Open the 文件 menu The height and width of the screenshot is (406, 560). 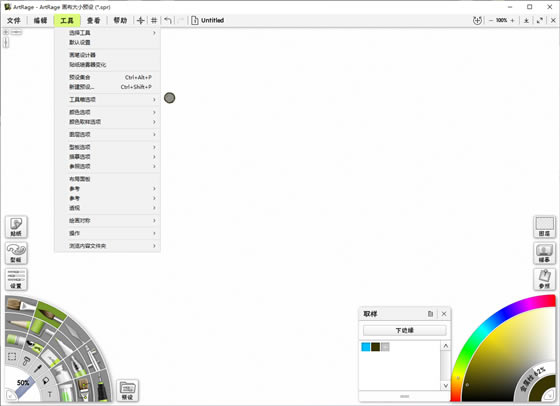tap(14, 20)
